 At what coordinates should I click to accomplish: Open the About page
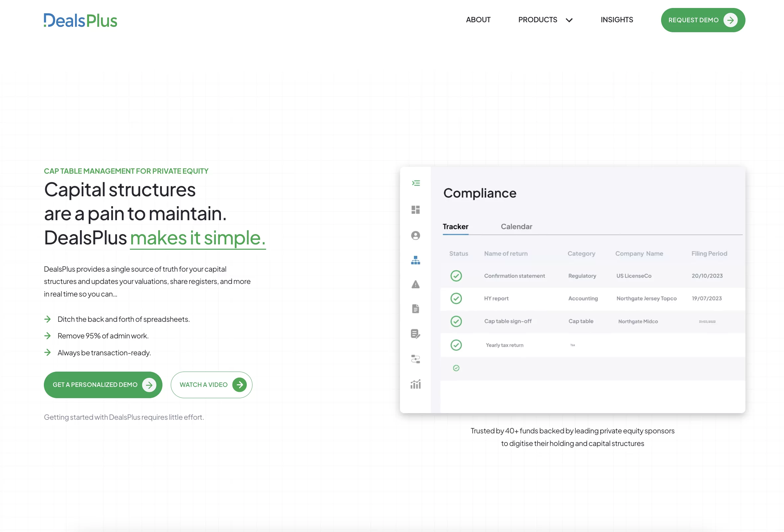tap(478, 20)
